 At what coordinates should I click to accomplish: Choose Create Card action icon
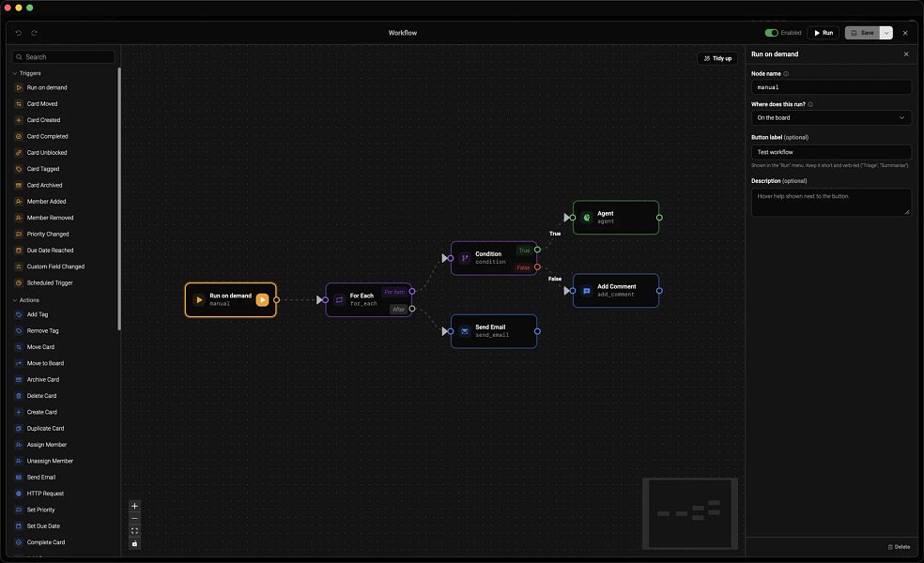[19, 412]
